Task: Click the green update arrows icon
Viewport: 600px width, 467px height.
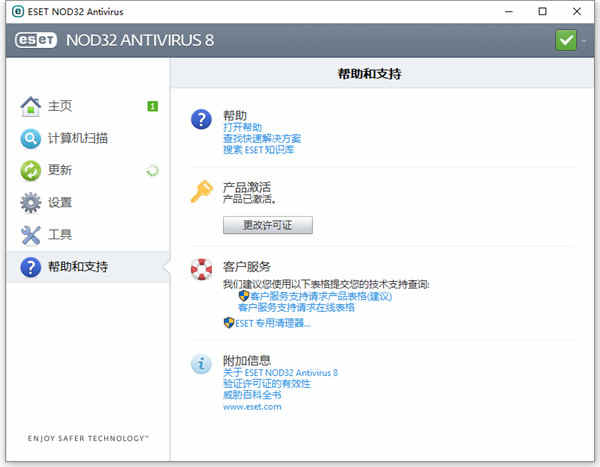Action: [x=31, y=171]
